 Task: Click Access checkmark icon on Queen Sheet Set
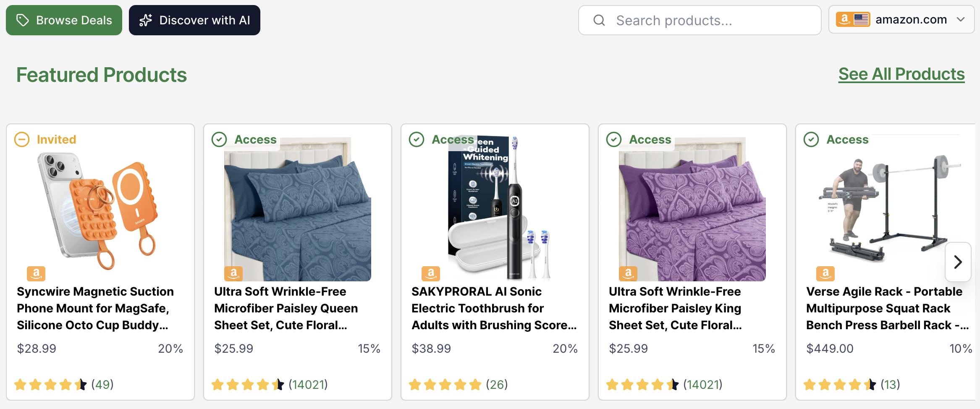click(x=219, y=139)
